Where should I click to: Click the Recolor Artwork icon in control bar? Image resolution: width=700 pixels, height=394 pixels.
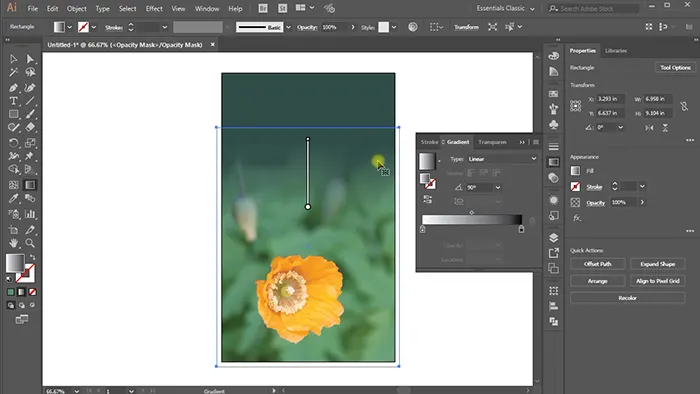pos(413,27)
